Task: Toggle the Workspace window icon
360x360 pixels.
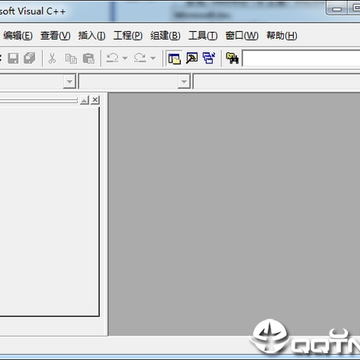Action: tap(174, 58)
